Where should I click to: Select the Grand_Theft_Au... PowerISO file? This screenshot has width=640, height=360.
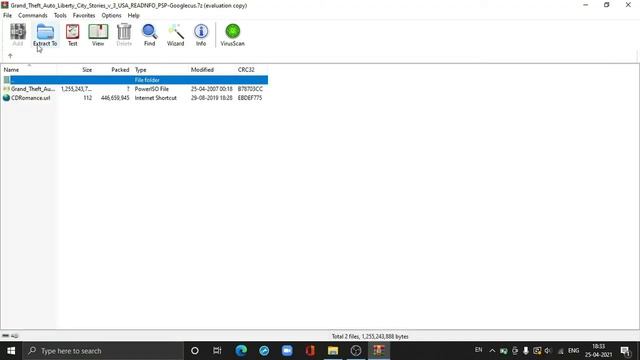coord(135,89)
